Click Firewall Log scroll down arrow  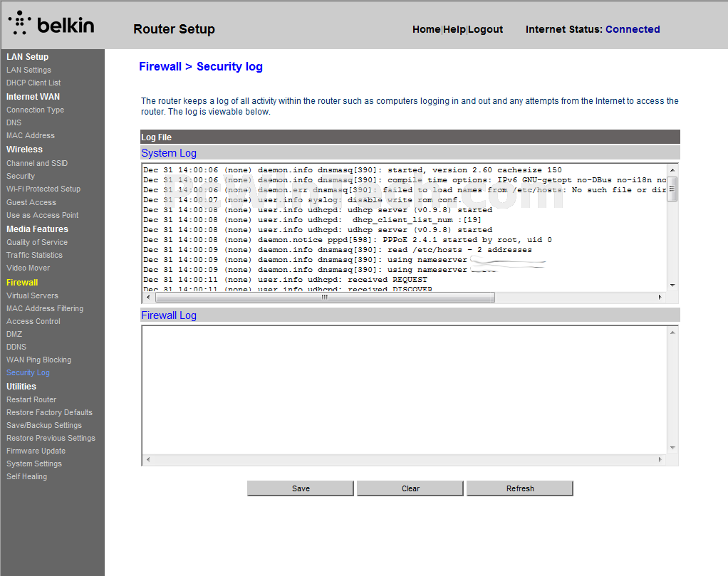pos(672,448)
